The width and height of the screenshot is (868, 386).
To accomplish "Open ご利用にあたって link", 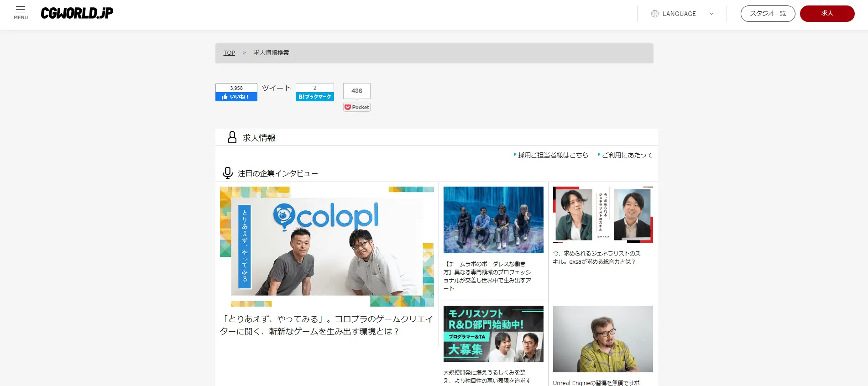I will [627, 155].
